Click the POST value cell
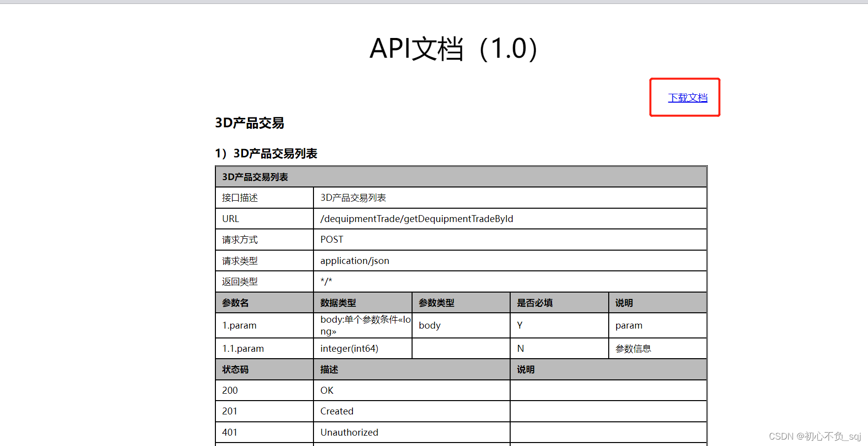The image size is (868, 446). click(x=510, y=240)
